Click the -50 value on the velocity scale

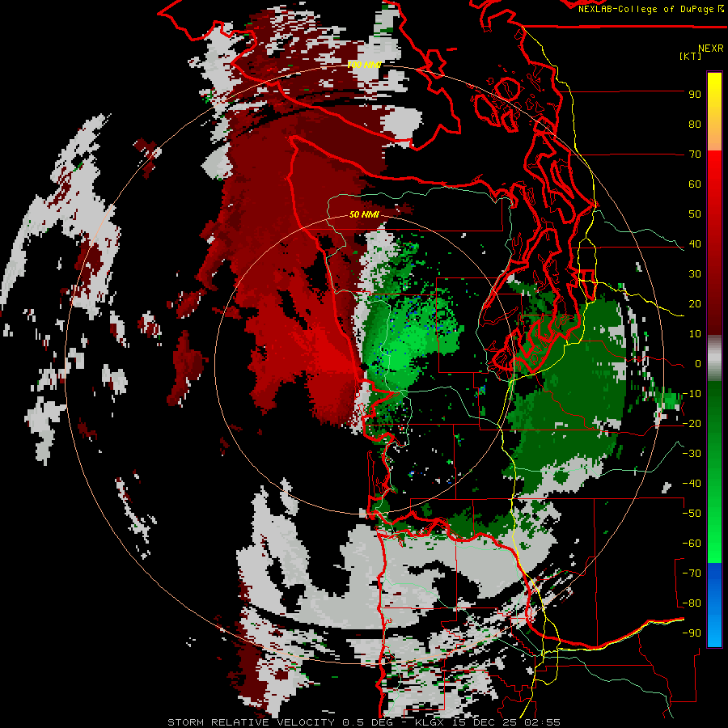pyautogui.click(x=692, y=514)
